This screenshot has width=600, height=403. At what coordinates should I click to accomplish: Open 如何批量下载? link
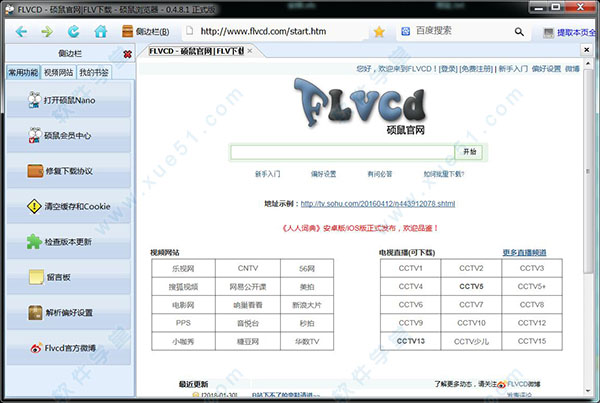[x=443, y=174]
